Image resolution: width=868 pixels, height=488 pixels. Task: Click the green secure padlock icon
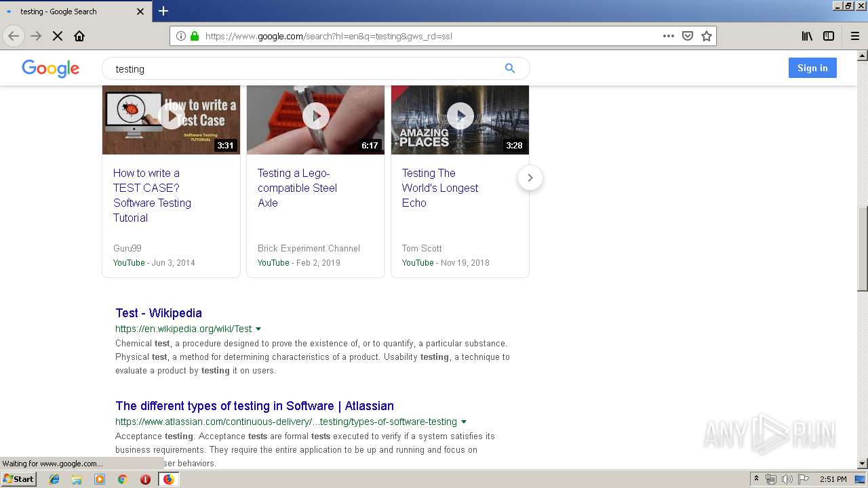[x=195, y=36]
